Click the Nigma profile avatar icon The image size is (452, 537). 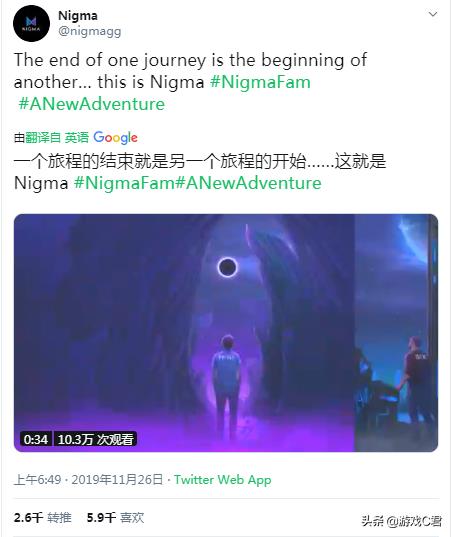(31, 24)
